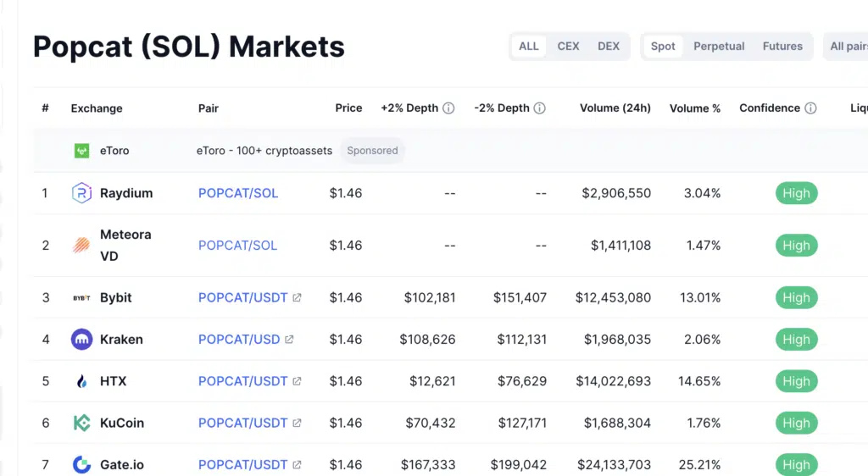Click depth value $102,181
This screenshot has width=868, height=476.
[x=430, y=297]
